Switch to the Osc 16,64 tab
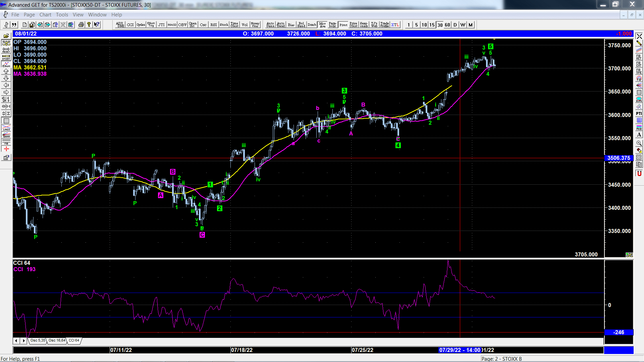The image size is (644, 362). (57, 341)
